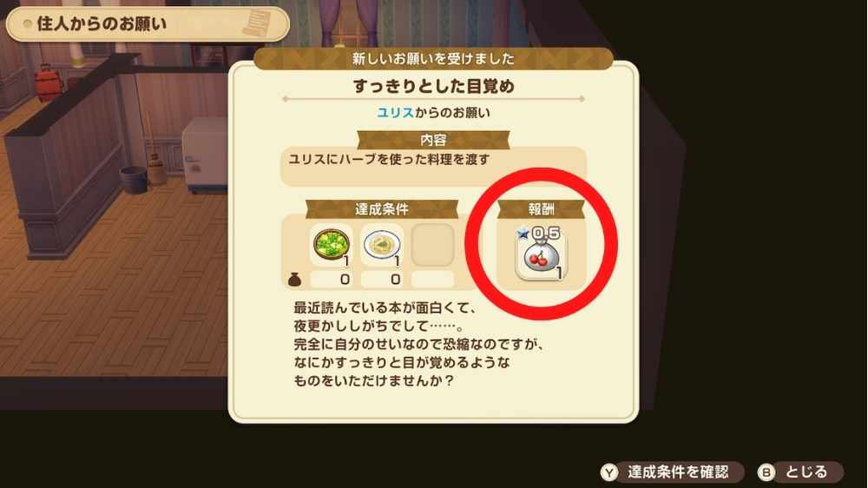
Task: Click the 報酬 section label
Action: tap(541, 209)
